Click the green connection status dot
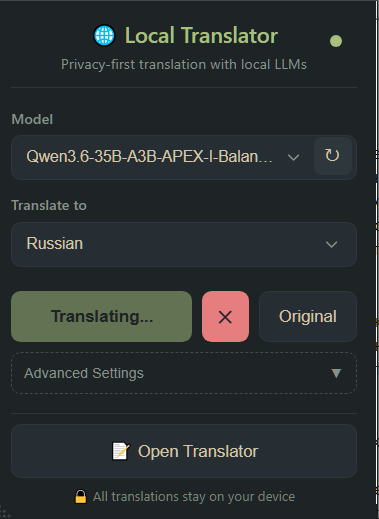The height and width of the screenshot is (519, 379). tap(336, 41)
